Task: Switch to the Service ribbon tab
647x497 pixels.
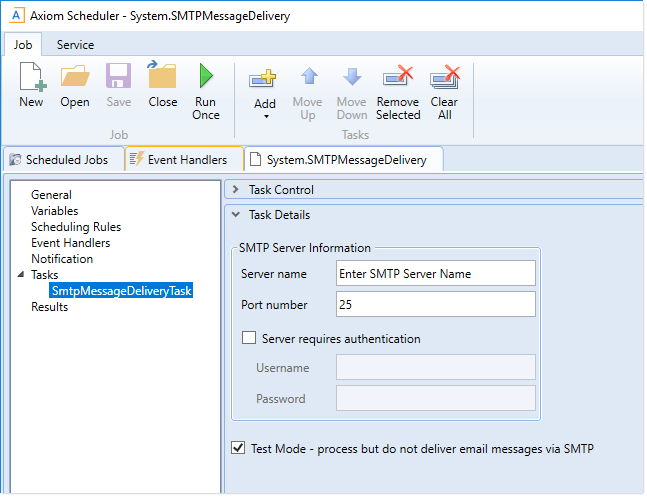Action: (x=75, y=45)
